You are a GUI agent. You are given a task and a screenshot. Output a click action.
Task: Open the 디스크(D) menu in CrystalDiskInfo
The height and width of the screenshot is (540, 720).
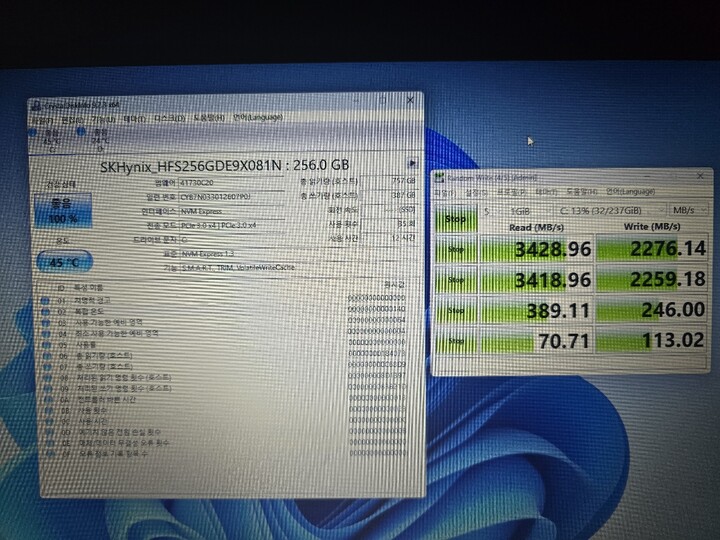coord(169,118)
